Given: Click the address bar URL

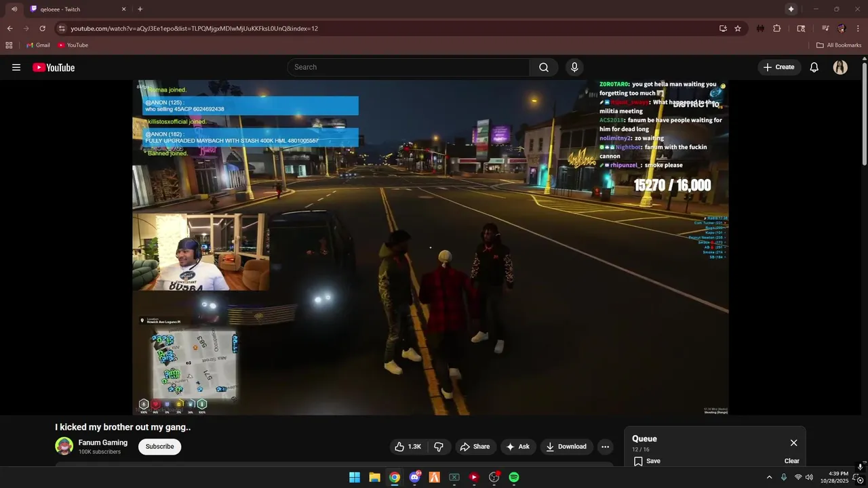Looking at the screenshot, I should 195,28.
